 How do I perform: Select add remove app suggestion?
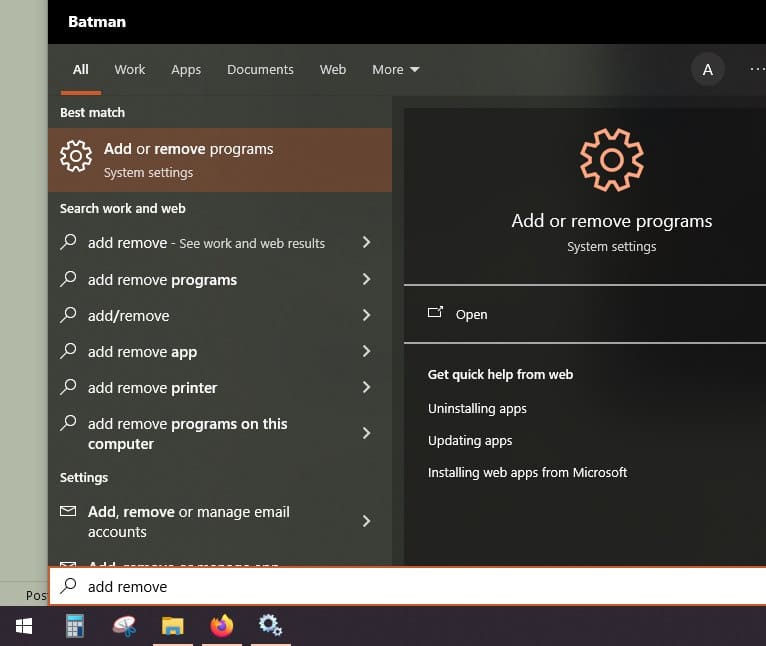tap(220, 351)
